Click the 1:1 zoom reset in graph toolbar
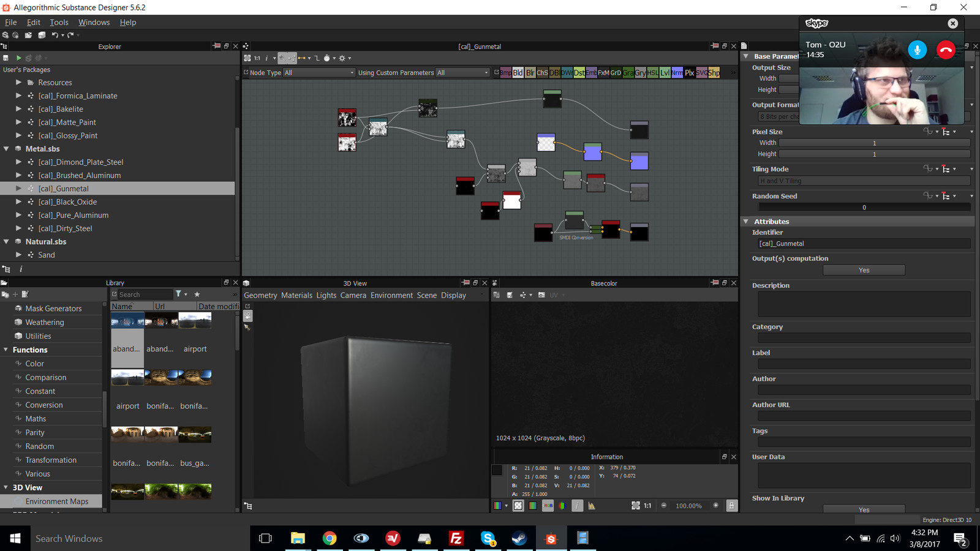The width and height of the screenshot is (980, 551). [257, 58]
